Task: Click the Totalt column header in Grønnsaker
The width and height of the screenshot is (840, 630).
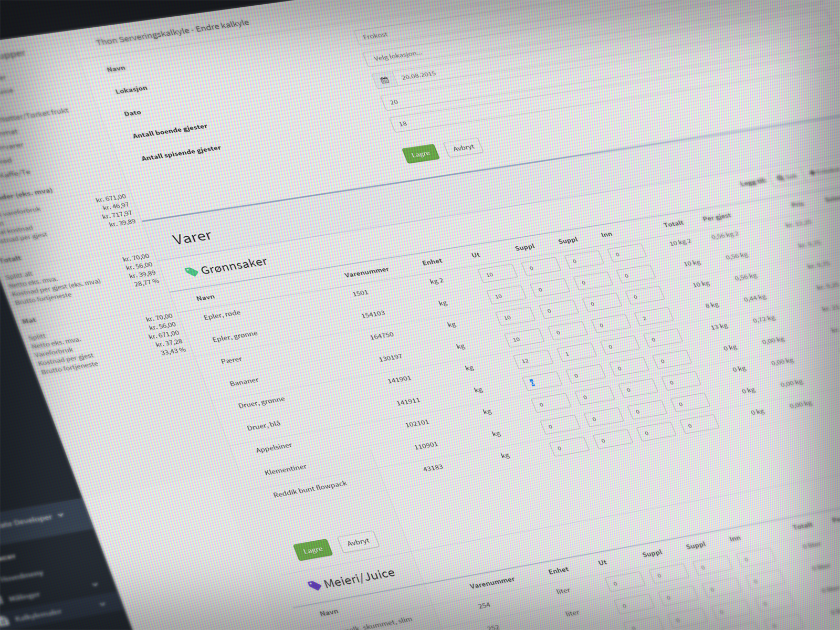Action: [674, 224]
